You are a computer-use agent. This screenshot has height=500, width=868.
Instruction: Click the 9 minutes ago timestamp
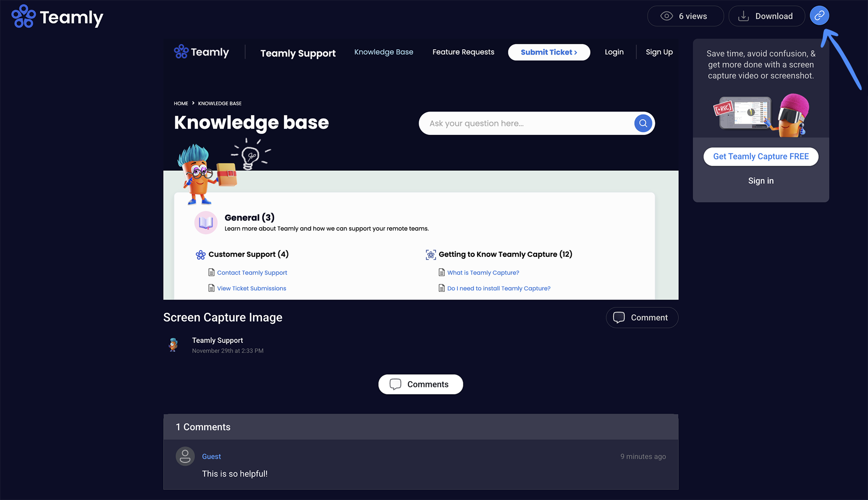(643, 456)
